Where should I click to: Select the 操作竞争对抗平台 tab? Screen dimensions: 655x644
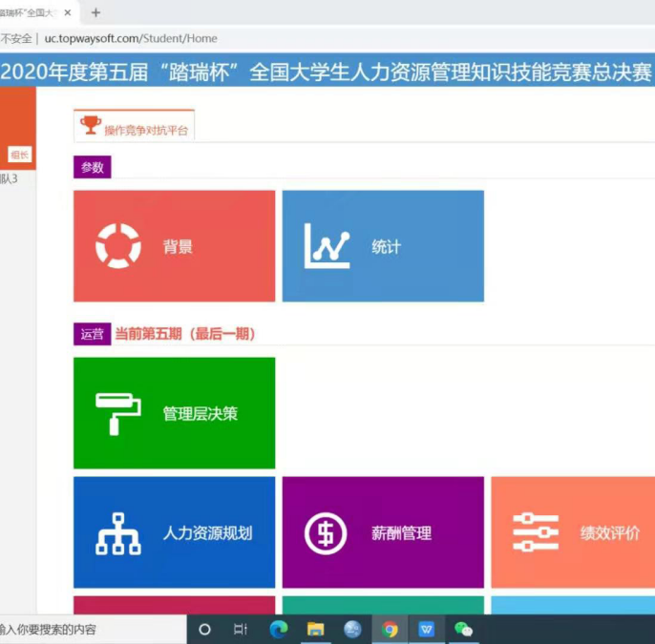pyautogui.click(x=145, y=130)
